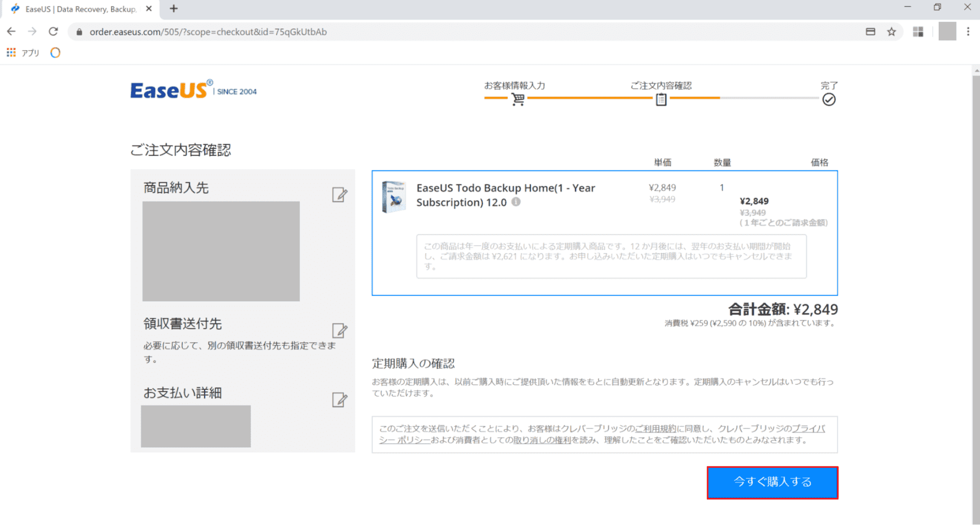Click the padlock site info icon
Viewport: 980px width, 525px height.
[79, 32]
